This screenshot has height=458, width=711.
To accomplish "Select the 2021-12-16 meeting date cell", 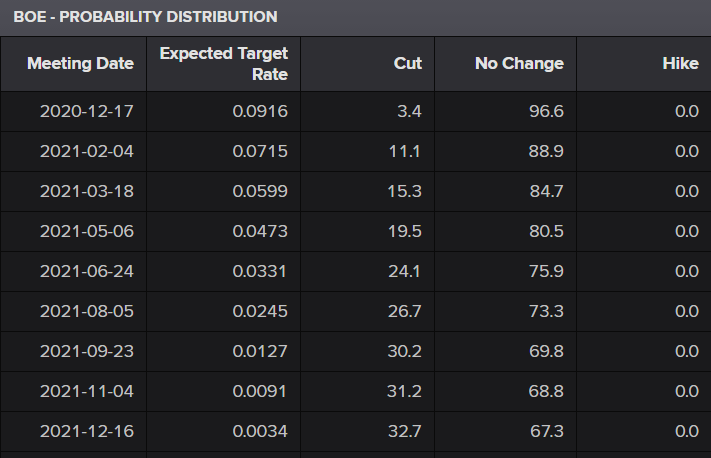I will point(73,431).
